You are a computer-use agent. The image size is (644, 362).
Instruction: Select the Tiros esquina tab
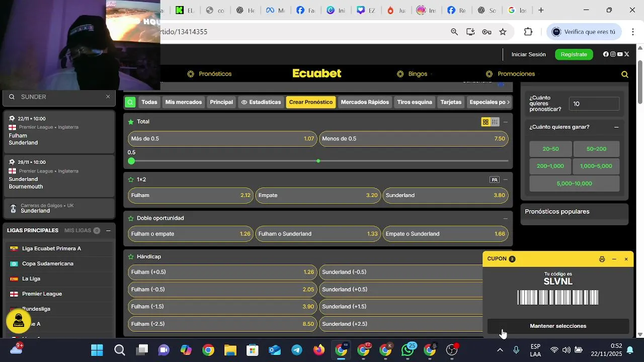[x=415, y=102]
